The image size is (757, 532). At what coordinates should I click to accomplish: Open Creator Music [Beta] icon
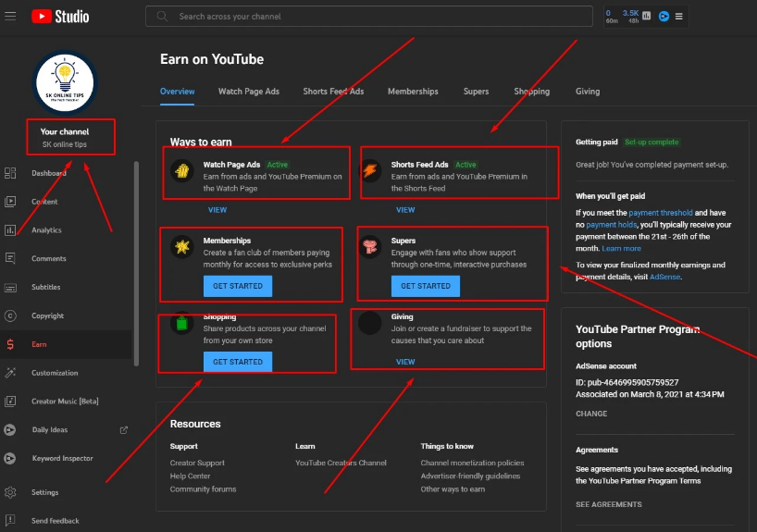[x=11, y=401]
